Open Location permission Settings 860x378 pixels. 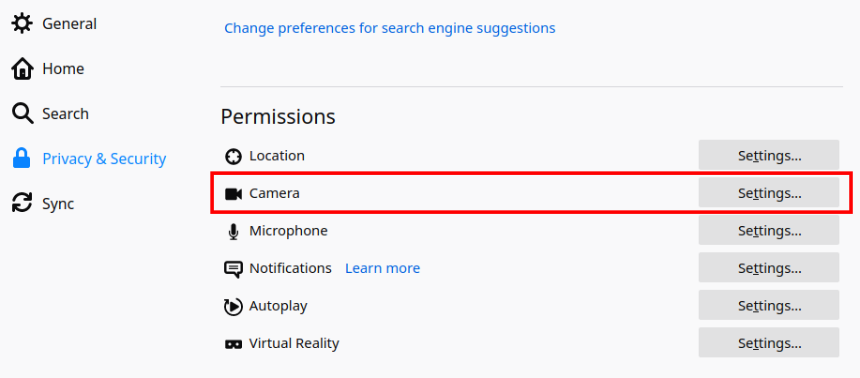pyautogui.click(x=769, y=155)
